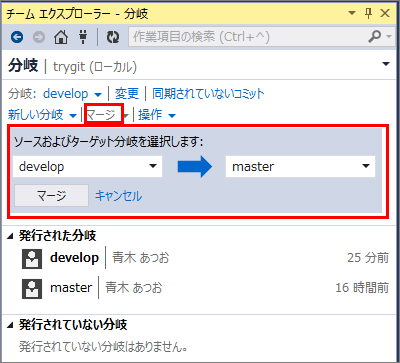The width and height of the screenshot is (400, 363).
Task: Click the 分岐 page heading
Action: tap(23, 65)
